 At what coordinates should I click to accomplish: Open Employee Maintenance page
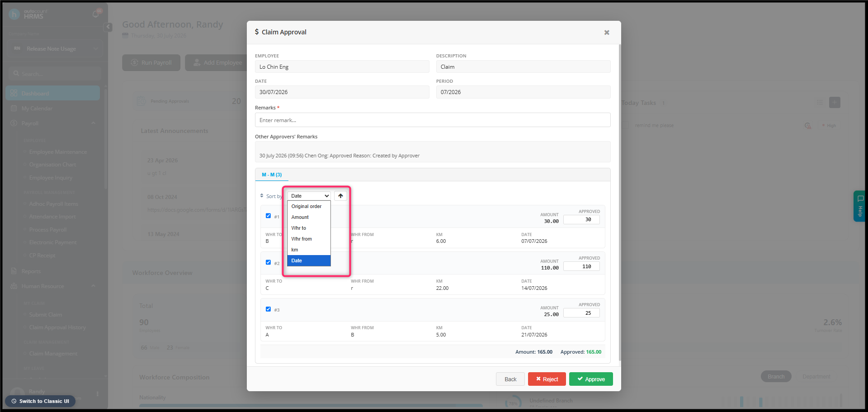(x=58, y=152)
